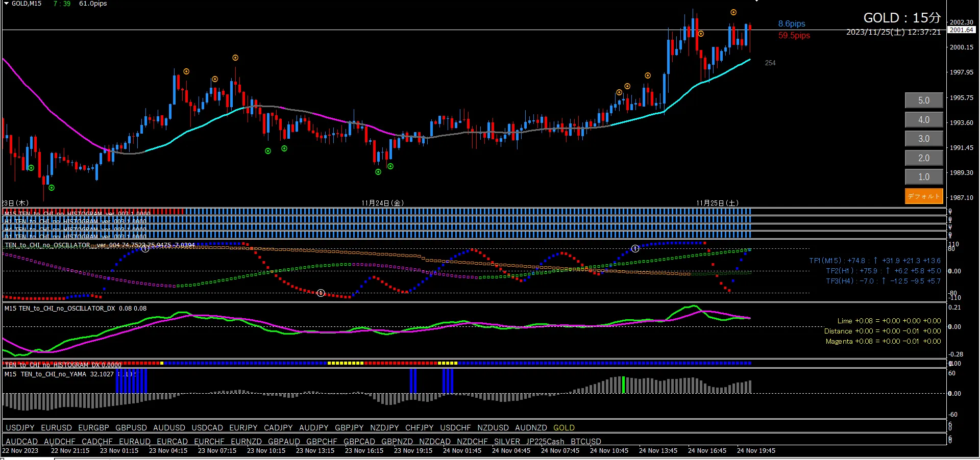Open the GBPCAD chart

(359, 442)
